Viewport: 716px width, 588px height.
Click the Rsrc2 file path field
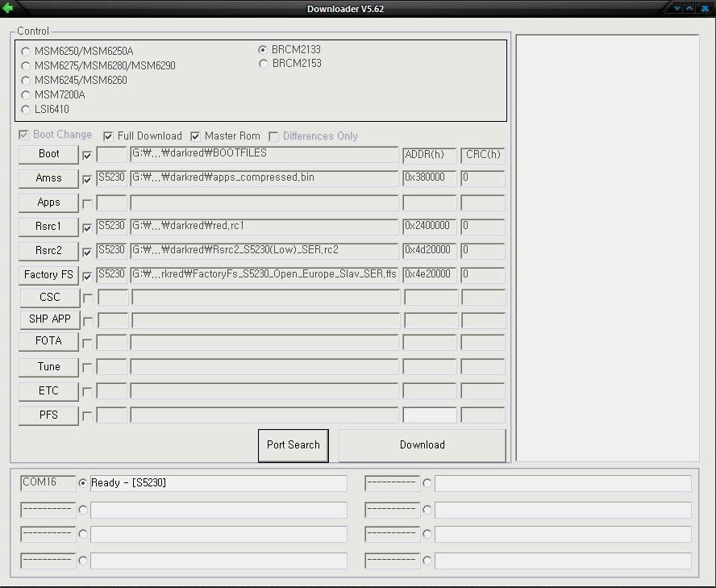coord(264,251)
